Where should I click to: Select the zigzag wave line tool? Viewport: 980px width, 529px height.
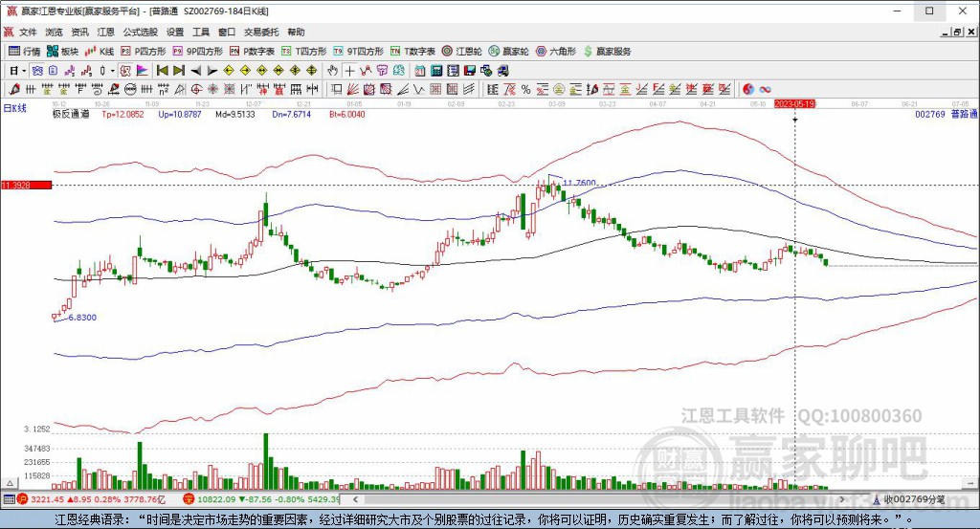tap(419, 89)
